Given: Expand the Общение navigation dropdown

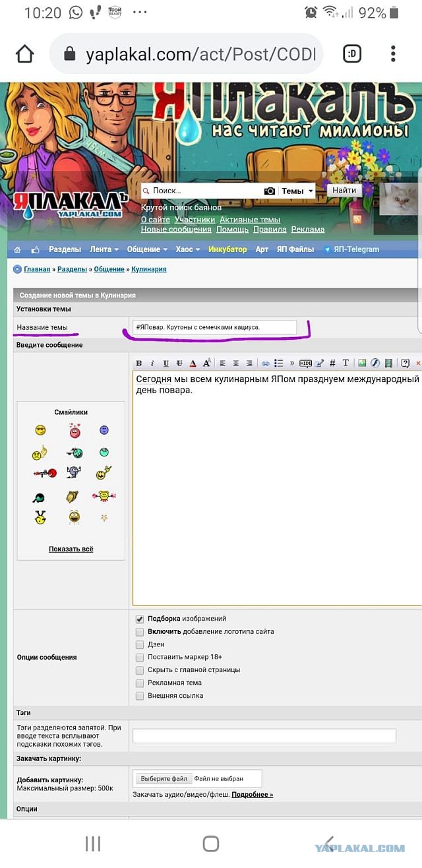Looking at the screenshot, I should point(147,249).
